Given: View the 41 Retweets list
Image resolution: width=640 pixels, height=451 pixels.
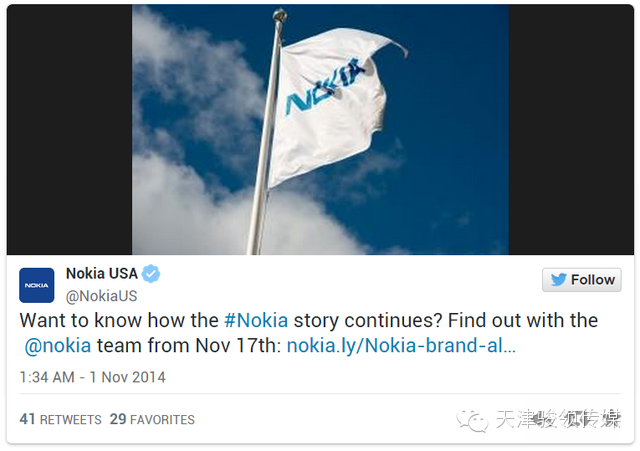Looking at the screenshot, I should pos(61,420).
